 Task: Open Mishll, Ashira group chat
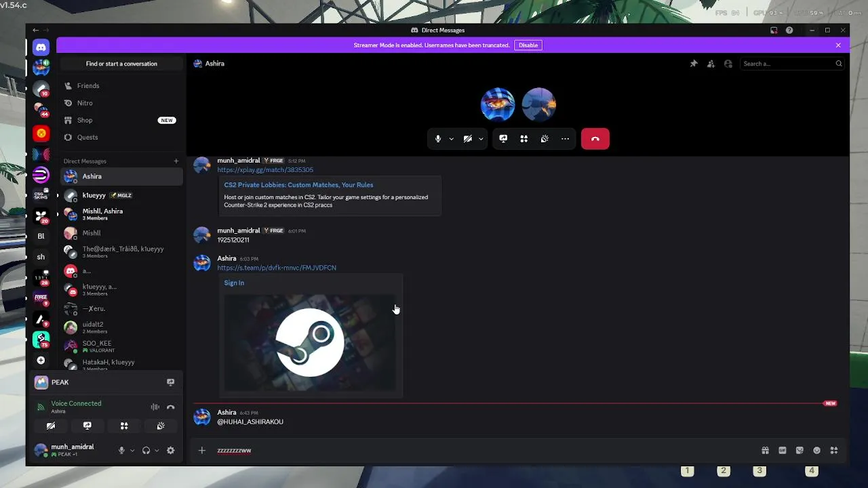click(x=121, y=214)
